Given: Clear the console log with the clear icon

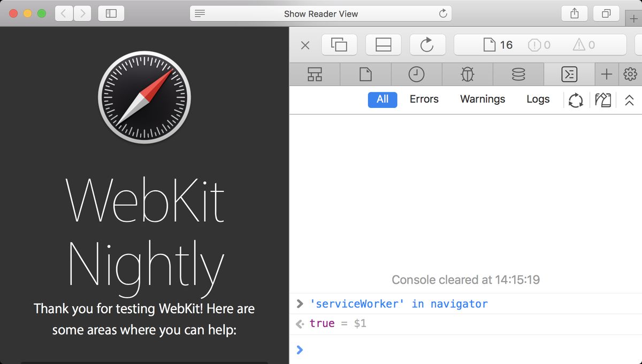Looking at the screenshot, I should click(603, 100).
